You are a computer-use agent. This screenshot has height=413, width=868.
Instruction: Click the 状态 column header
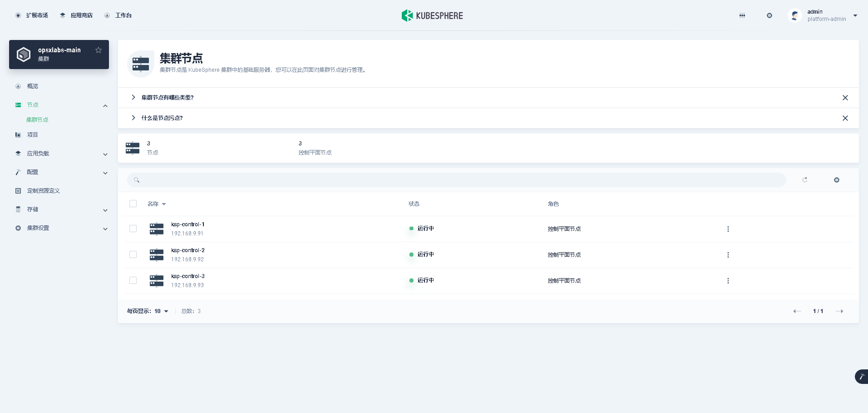pos(414,204)
